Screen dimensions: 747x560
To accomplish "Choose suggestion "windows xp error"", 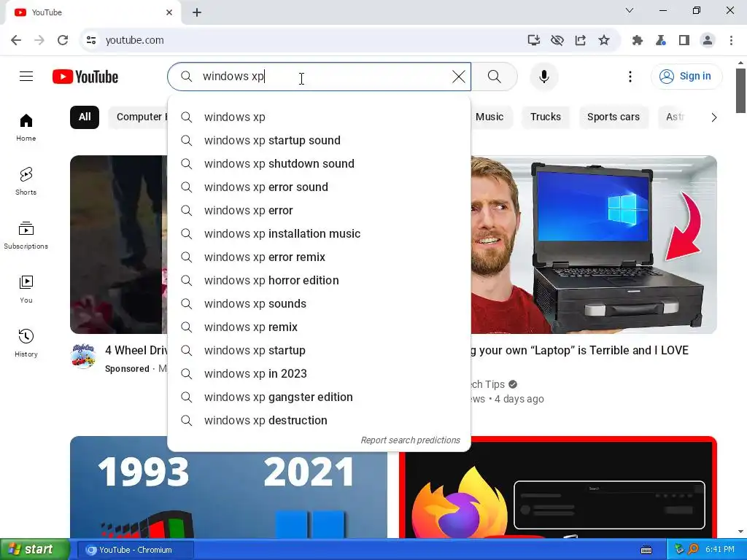I will [320, 211].
